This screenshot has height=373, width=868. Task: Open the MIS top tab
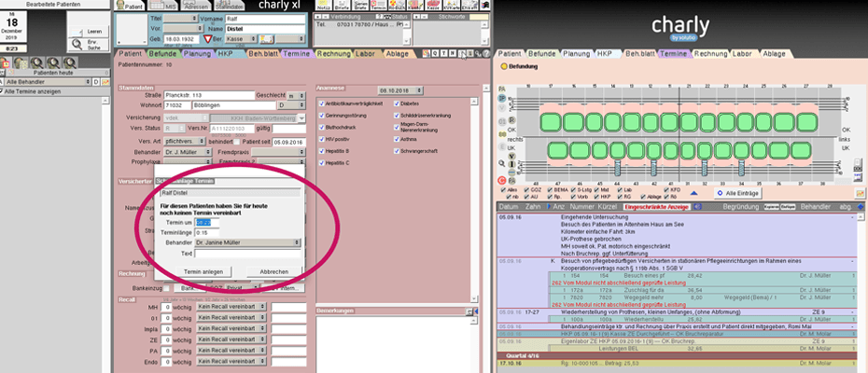[161, 7]
